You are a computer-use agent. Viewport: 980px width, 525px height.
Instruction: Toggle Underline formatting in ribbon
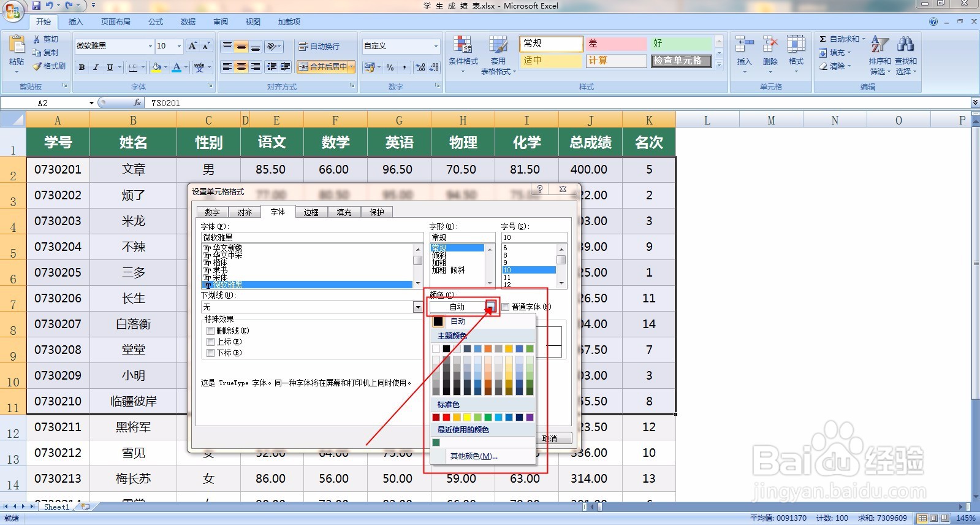110,67
